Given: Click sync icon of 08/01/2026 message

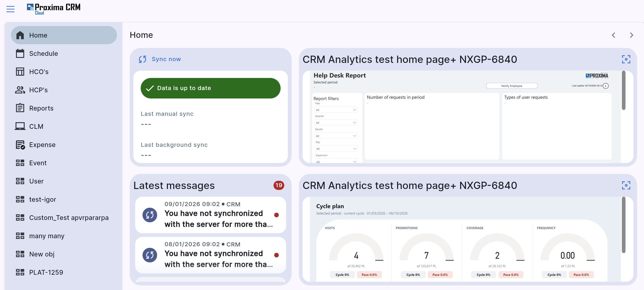Looking at the screenshot, I should click(x=150, y=255).
